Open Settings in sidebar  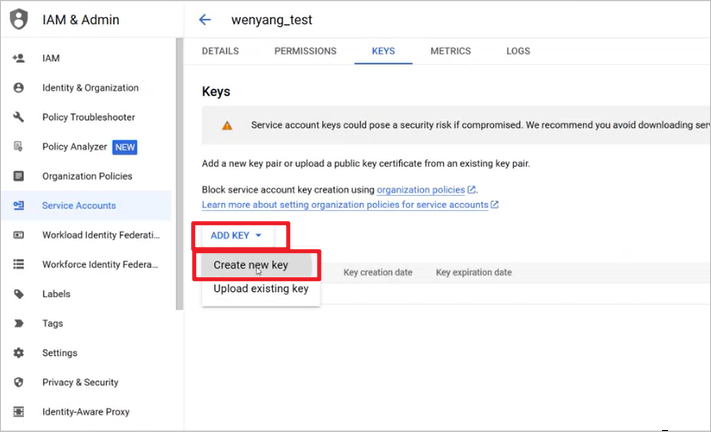(59, 353)
